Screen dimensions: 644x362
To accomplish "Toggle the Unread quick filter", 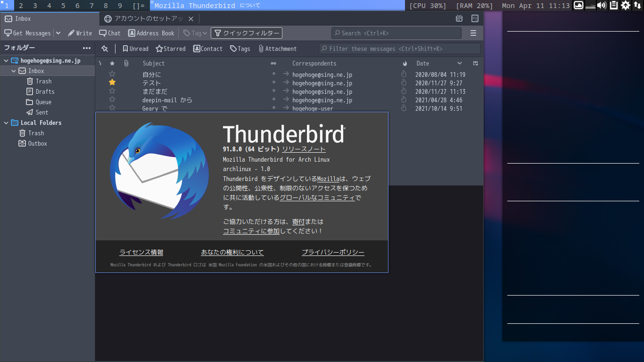I will pyautogui.click(x=135, y=49).
